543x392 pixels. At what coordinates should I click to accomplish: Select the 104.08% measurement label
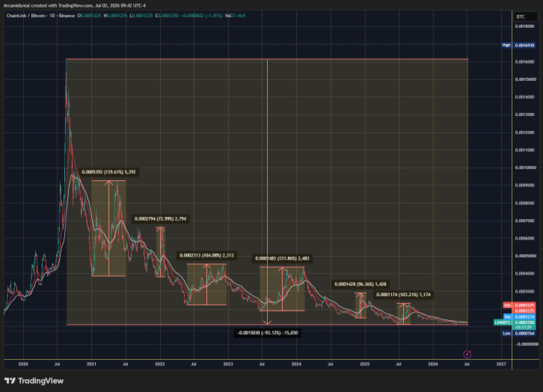(x=207, y=255)
